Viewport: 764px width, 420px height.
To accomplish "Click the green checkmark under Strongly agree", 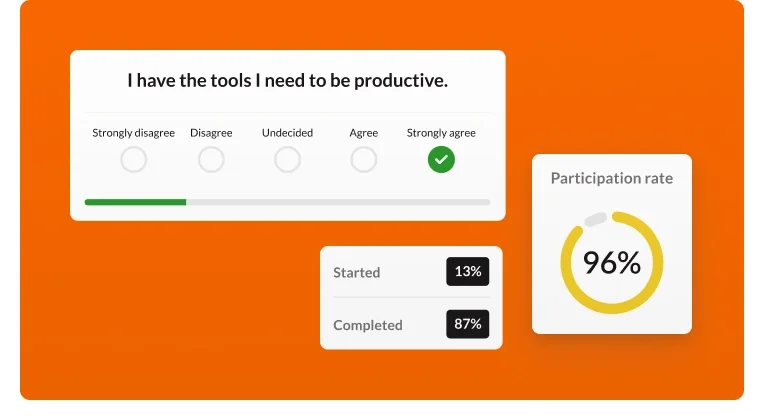I will (441, 159).
